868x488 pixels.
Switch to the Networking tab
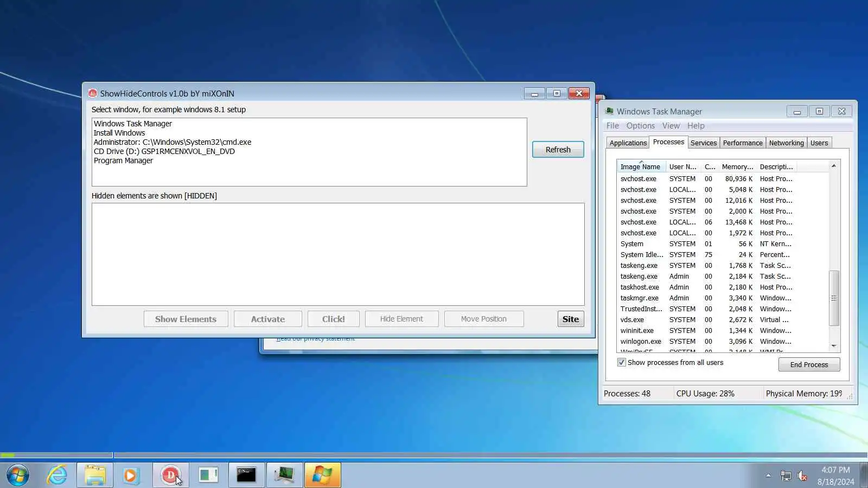click(786, 143)
